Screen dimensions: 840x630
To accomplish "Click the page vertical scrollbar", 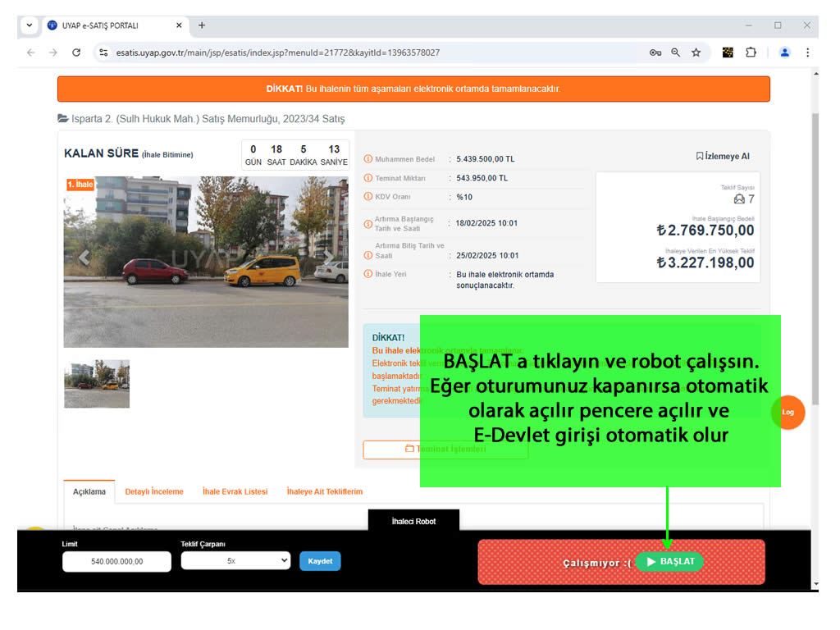I will pyautogui.click(x=815, y=259).
